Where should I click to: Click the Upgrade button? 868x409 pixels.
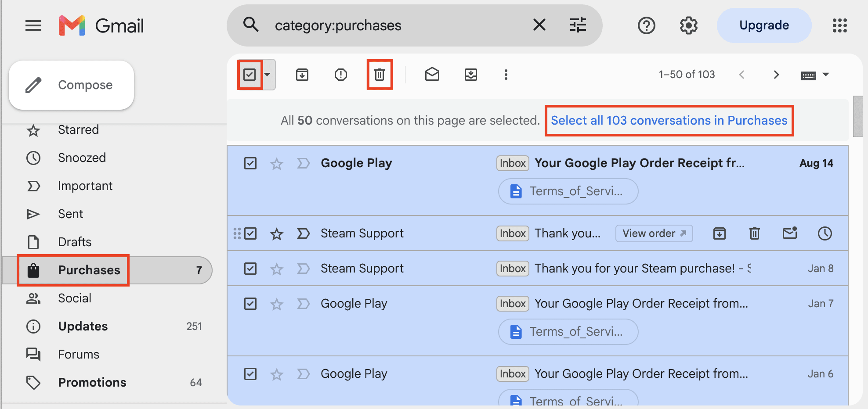click(764, 25)
